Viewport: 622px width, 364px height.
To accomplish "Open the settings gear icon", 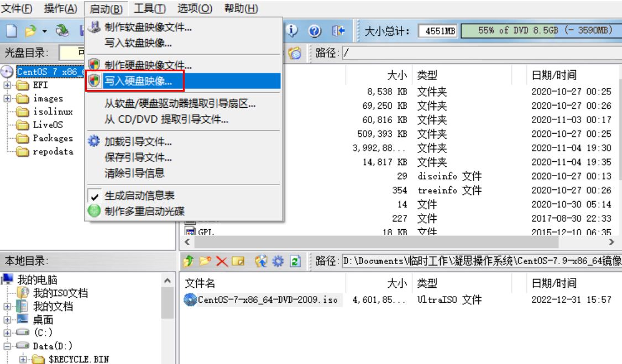I will [277, 262].
